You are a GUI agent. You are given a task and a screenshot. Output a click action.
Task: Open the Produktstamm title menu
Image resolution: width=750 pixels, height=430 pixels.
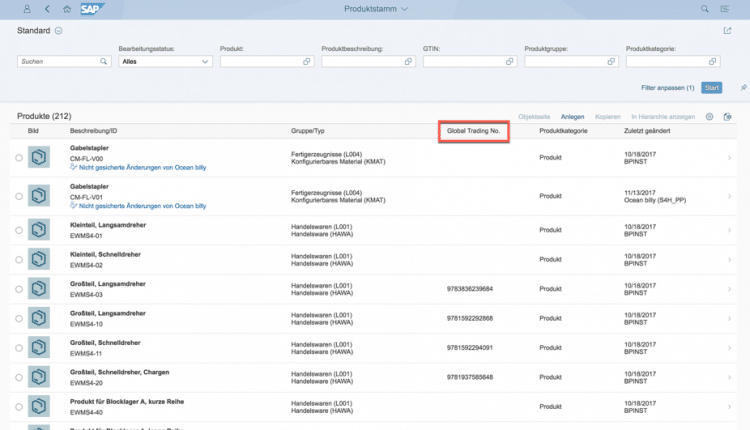375,9
